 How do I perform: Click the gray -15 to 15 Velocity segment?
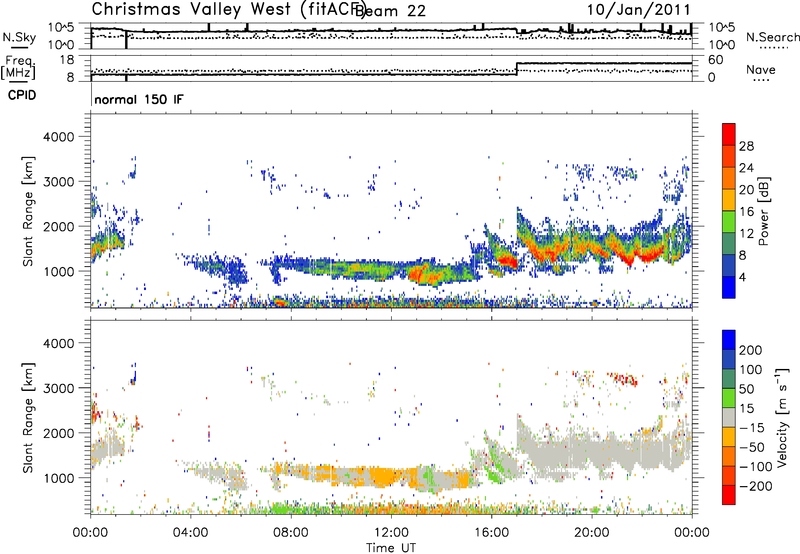tap(729, 418)
